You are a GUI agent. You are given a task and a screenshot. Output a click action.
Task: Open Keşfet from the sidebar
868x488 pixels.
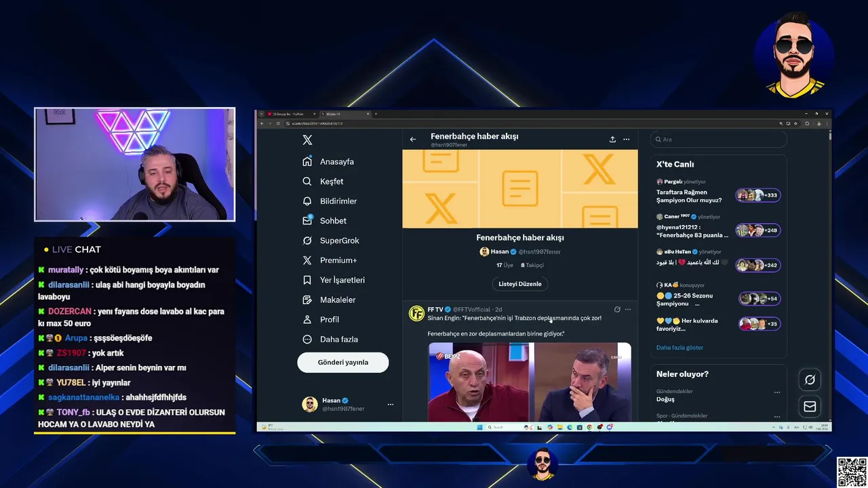(x=323, y=182)
